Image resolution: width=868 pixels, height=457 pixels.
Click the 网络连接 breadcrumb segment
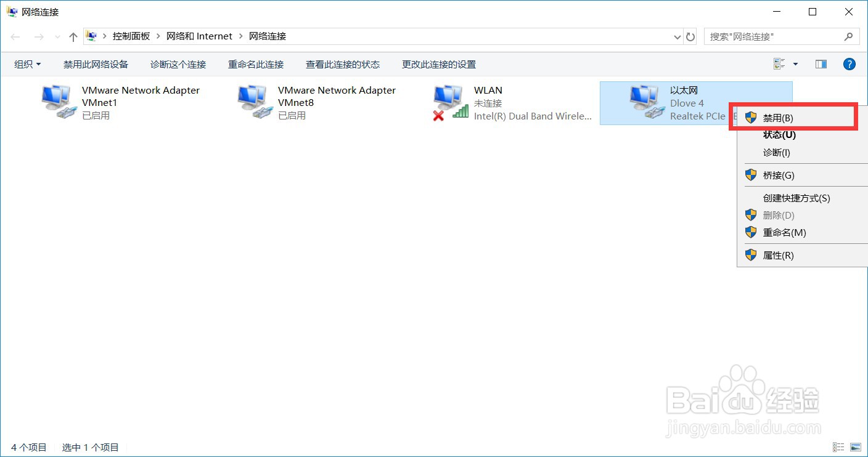tap(268, 36)
